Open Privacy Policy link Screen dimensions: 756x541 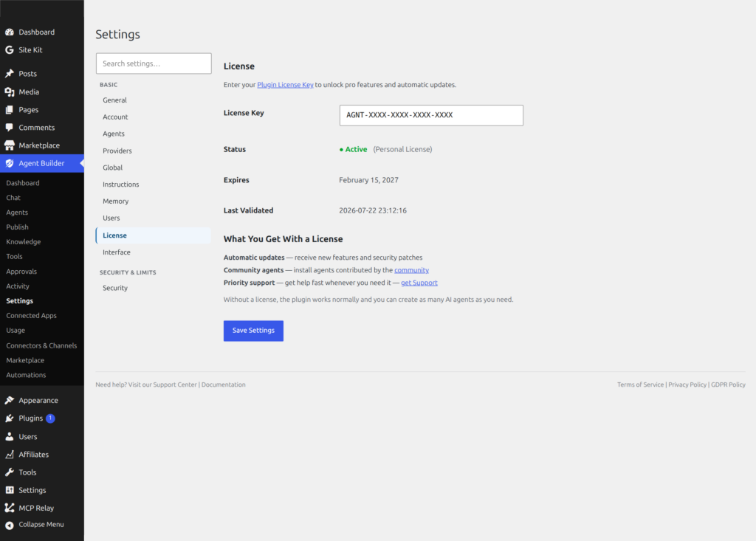[x=687, y=385]
